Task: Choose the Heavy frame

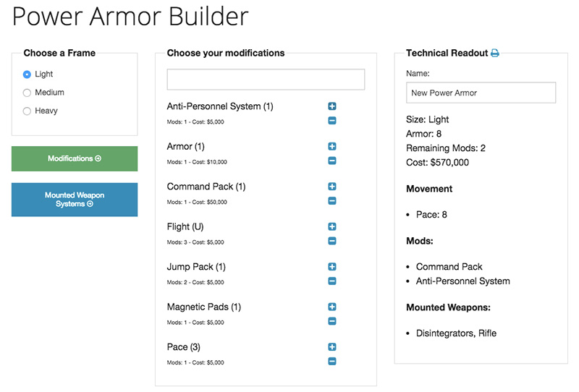Action: click(x=27, y=111)
